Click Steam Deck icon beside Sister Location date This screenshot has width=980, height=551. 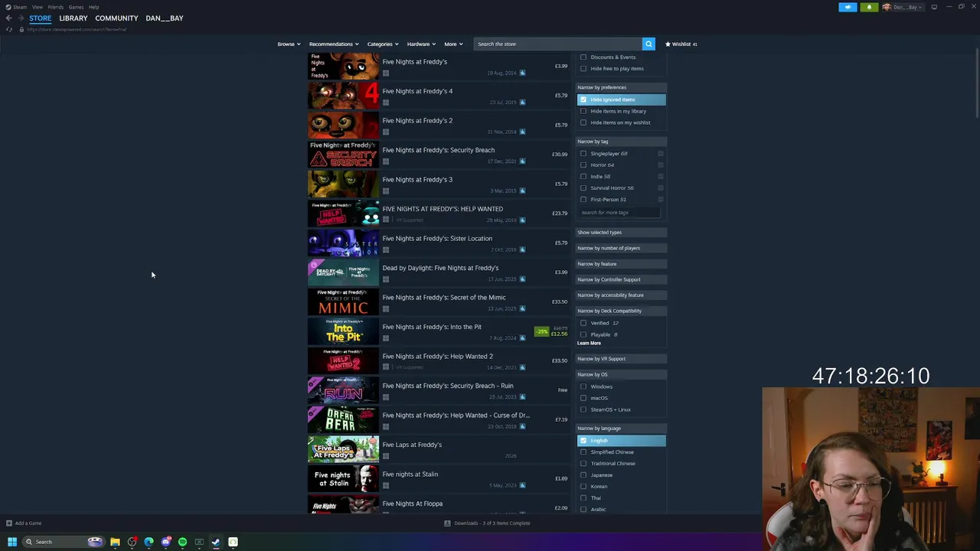pyautogui.click(x=522, y=249)
